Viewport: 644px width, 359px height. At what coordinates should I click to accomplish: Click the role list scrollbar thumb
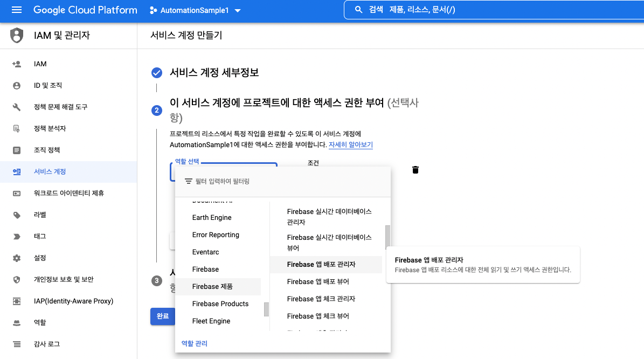pyautogui.click(x=387, y=237)
